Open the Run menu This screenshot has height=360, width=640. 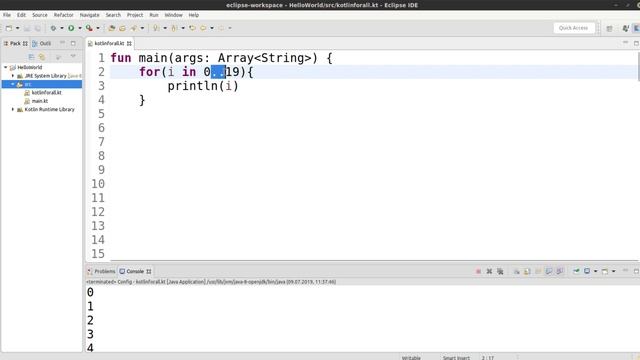pyautogui.click(x=153, y=15)
